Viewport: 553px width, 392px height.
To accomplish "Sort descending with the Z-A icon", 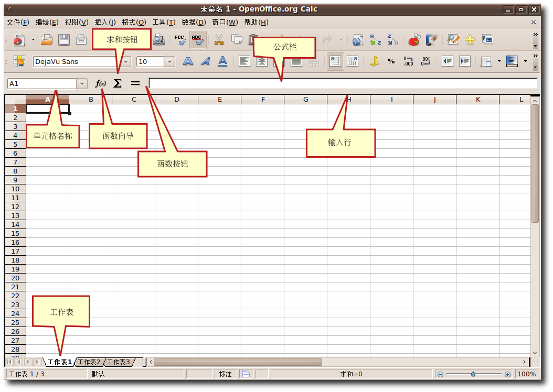I will tap(392, 40).
